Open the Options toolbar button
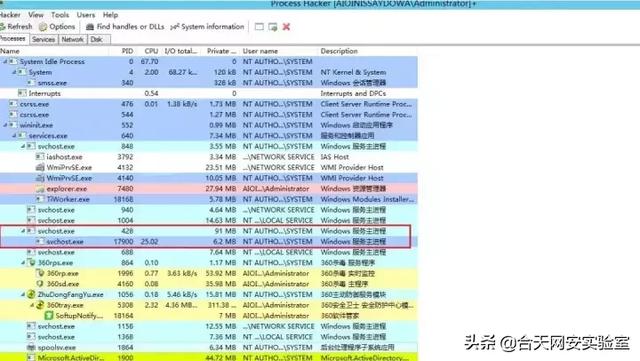The image size is (640, 361). pos(57,27)
